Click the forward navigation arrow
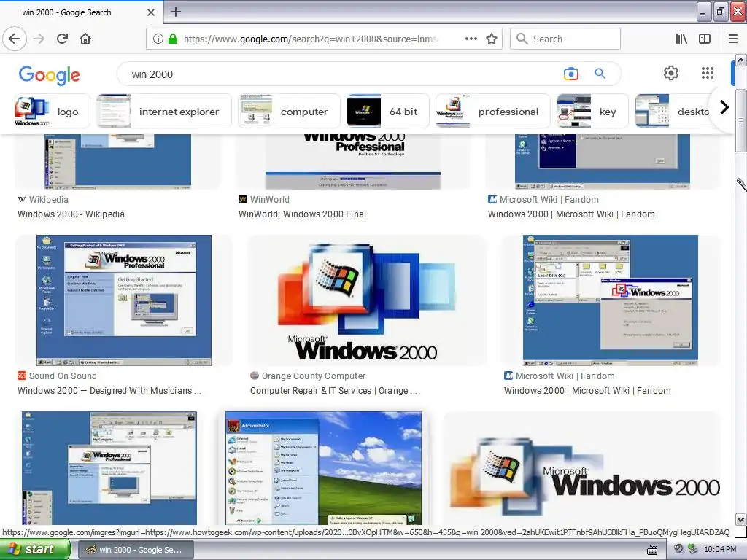 pos(39,39)
